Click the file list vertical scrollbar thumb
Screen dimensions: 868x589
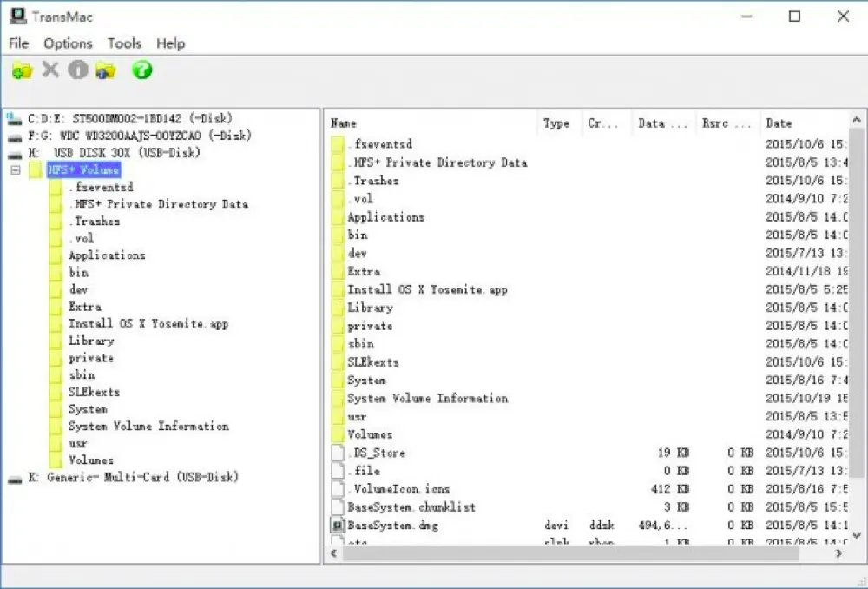point(857,304)
